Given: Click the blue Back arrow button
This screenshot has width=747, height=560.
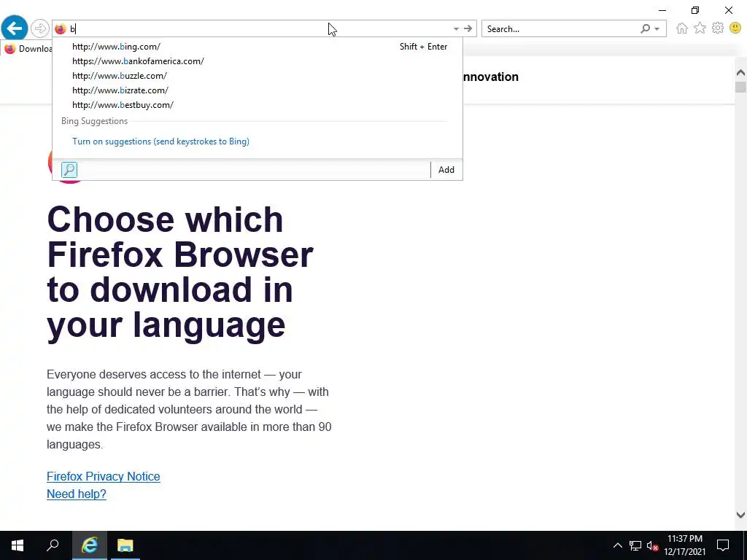Looking at the screenshot, I should pyautogui.click(x=15, y=28).
